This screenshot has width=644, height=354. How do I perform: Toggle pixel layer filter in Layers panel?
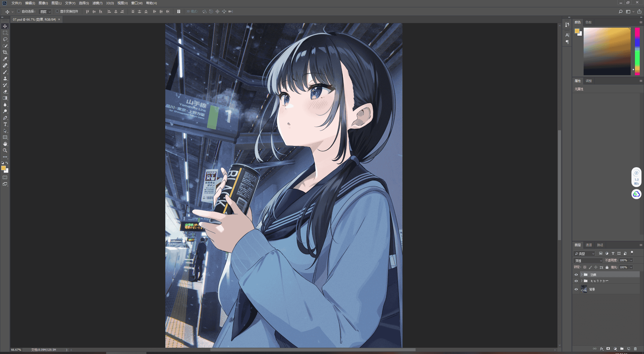(601, 253)
